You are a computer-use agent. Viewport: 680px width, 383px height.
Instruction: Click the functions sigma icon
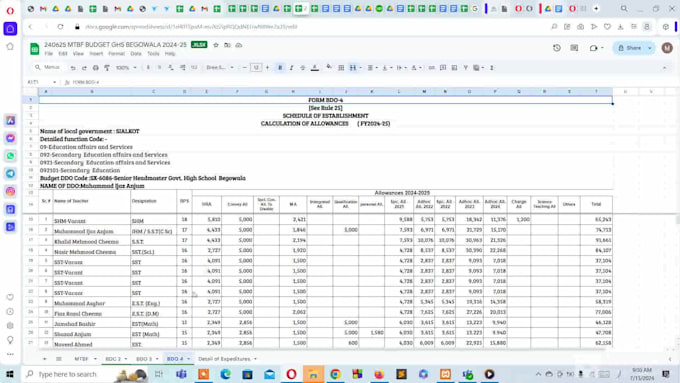(491, 68)
